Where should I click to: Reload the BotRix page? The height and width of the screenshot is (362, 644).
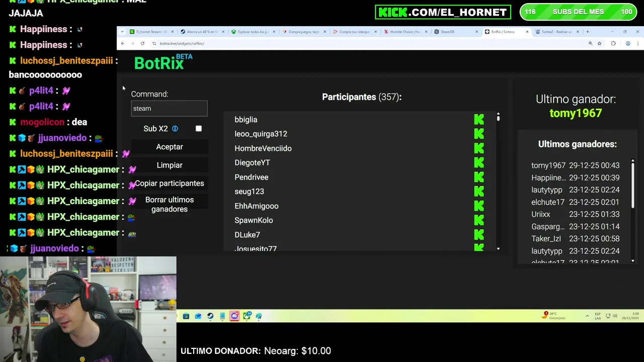pyautogui.click(x=142, y=44)
